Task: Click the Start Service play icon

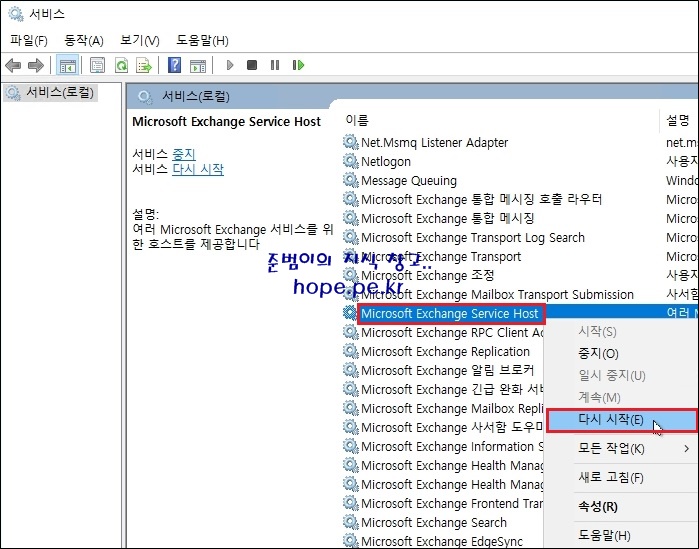Action: point(230,66)
